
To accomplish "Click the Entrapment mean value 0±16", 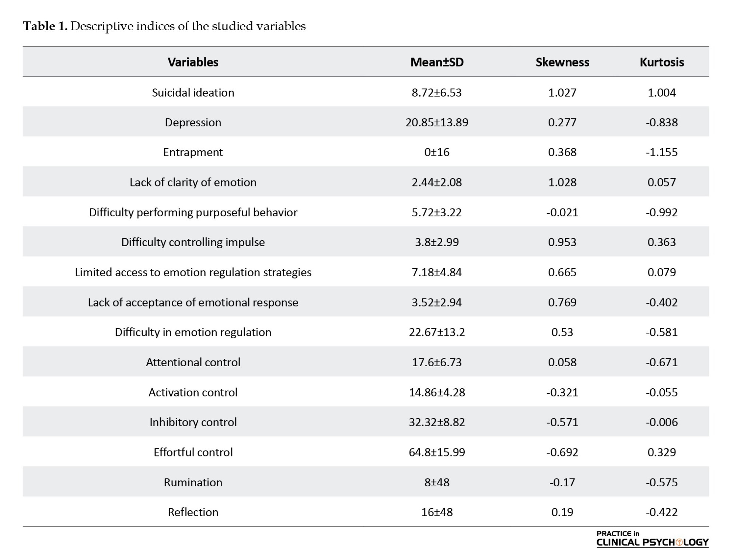I will click(x=437, y=152).
